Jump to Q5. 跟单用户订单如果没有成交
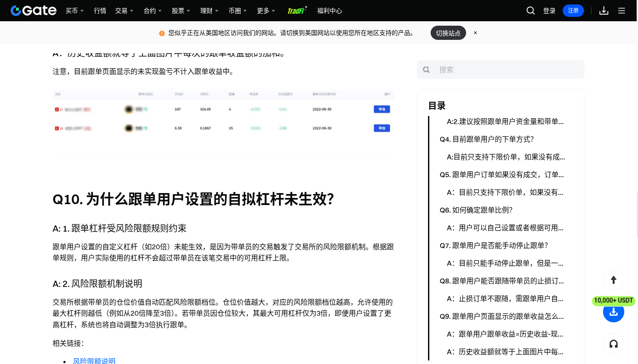The image size is (638, 364). click(502, 174)
